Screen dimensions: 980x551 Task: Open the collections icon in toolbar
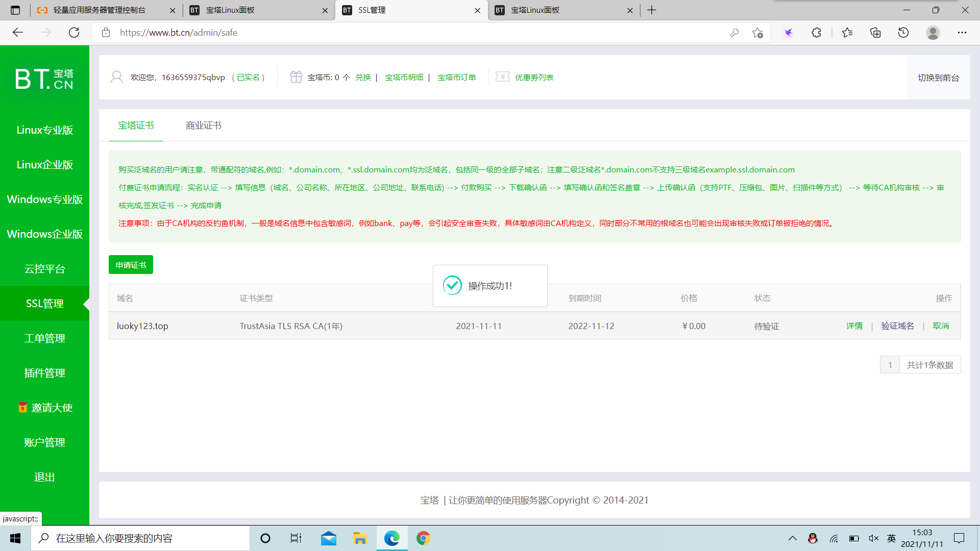click(x=875, y=33)
